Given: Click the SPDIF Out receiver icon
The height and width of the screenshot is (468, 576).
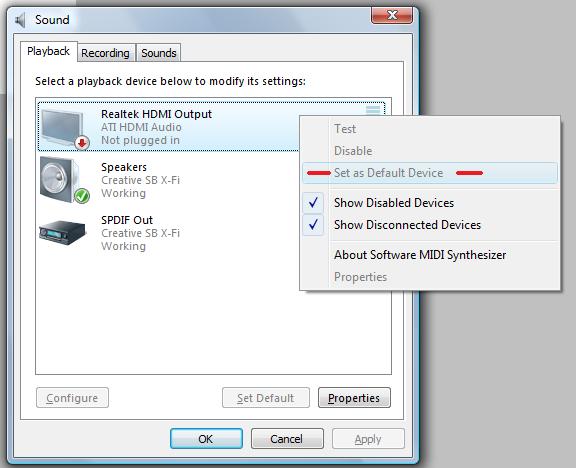Looking at the screenshot, I should (x=63, y=233).
